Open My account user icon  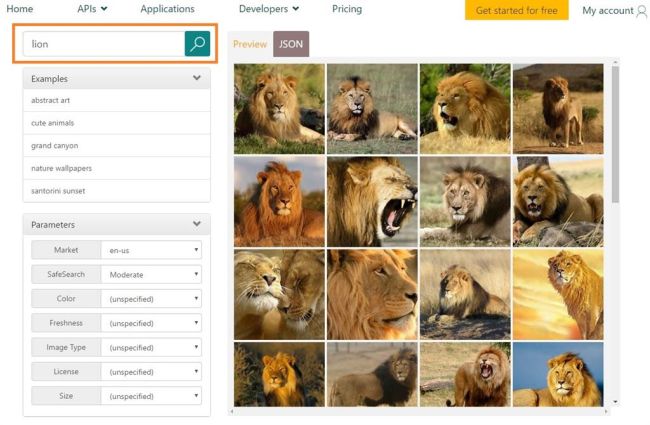[x=641, y=11]
